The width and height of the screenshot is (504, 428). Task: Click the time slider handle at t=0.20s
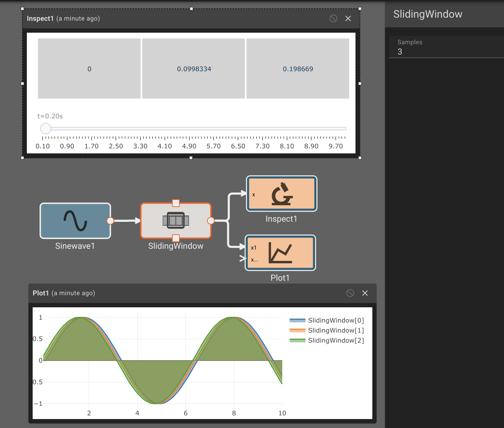click(x=46, y=129)
